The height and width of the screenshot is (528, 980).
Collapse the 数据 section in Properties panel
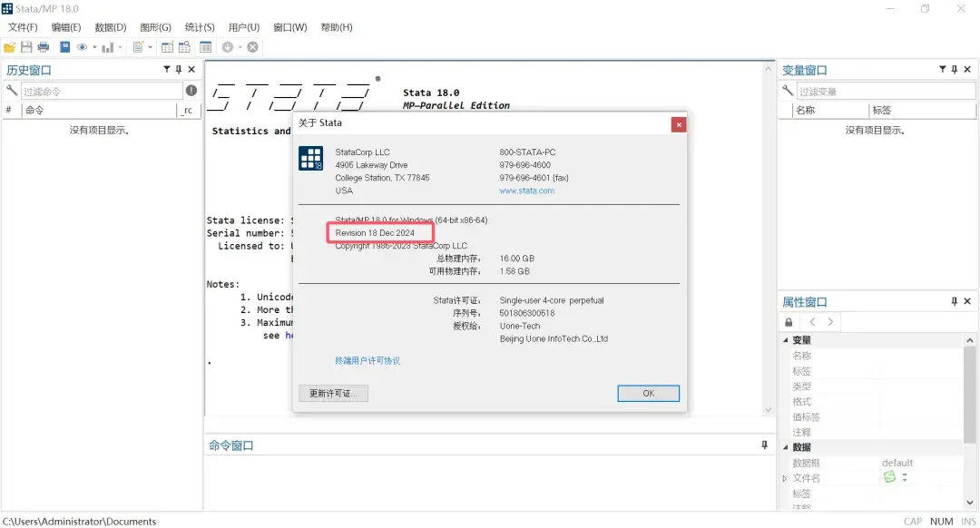784,446
